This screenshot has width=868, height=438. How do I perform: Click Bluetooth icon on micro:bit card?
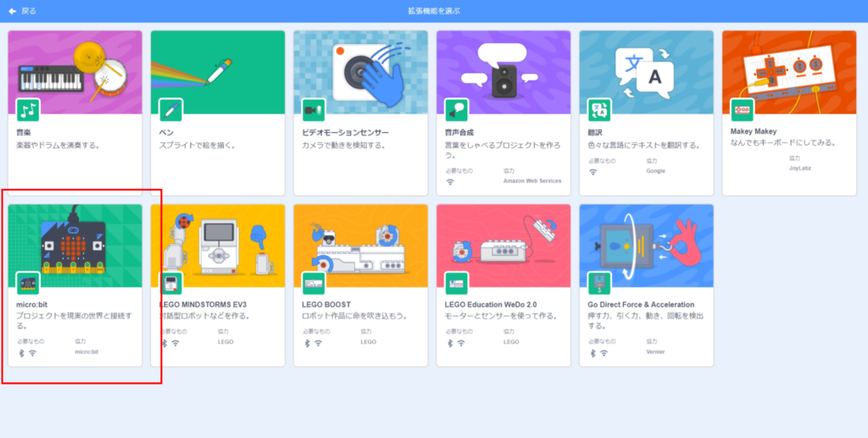point(21,352)
